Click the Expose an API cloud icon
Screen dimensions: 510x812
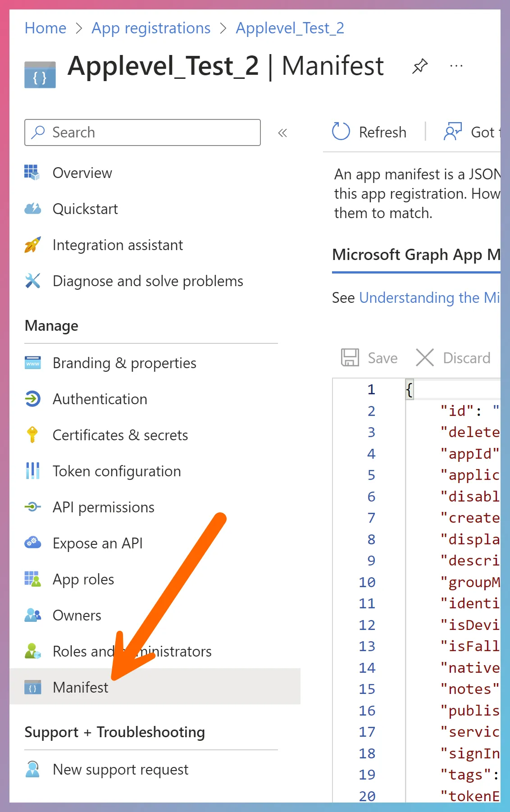click(x=32, y=543)
